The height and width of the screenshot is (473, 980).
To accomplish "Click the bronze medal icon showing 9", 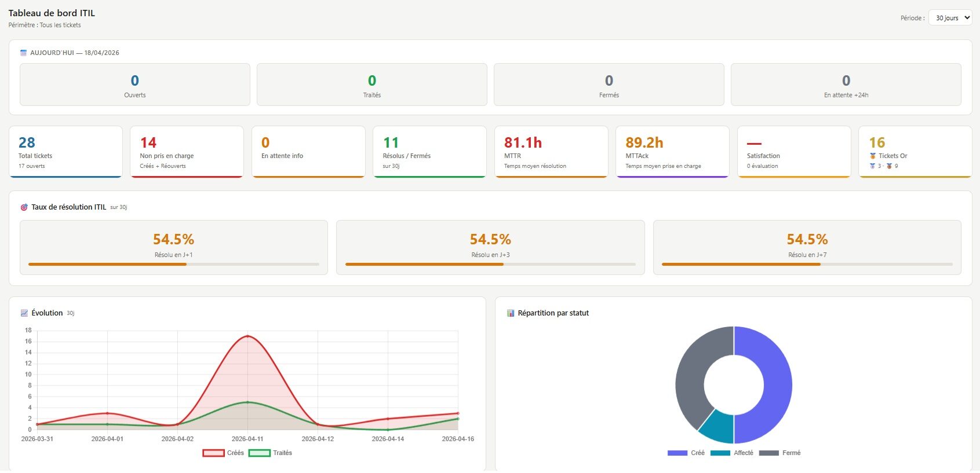I will [889, 166].
